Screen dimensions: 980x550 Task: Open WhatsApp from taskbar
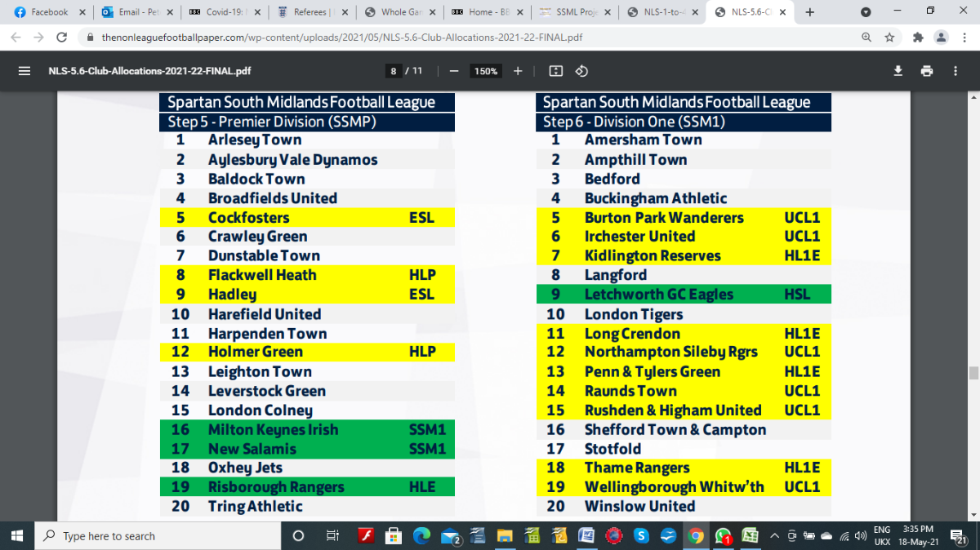click(723, 536)
